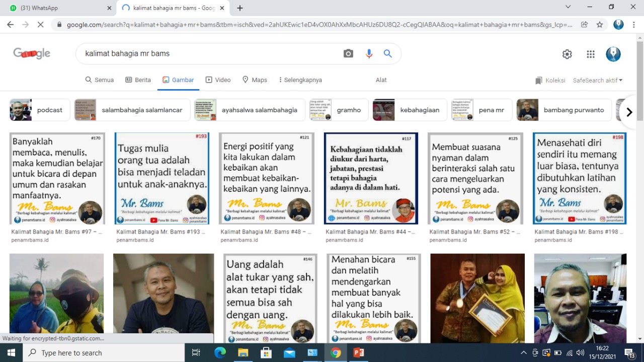Screen dimensions: 644x362
Task: Open Alat tools button
Action: 381,80
